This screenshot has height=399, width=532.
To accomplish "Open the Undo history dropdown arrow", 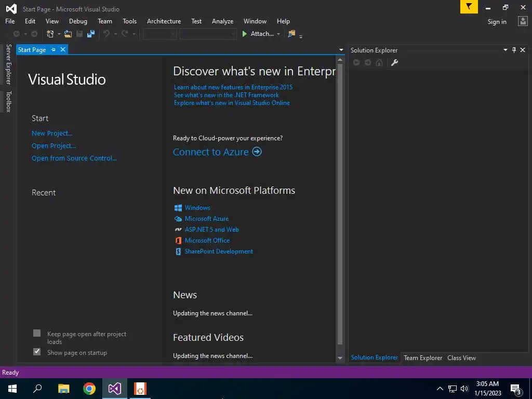I will (115, 34).
